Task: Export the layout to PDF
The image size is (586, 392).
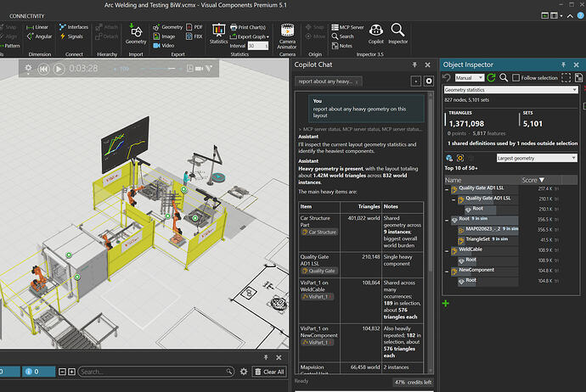Action: coord(194,27)
